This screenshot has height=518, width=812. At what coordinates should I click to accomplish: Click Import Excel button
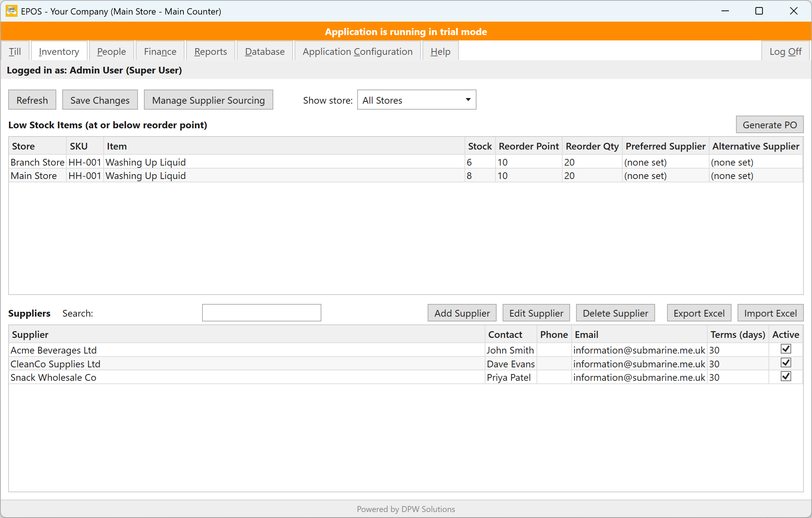tap(770, 313)
